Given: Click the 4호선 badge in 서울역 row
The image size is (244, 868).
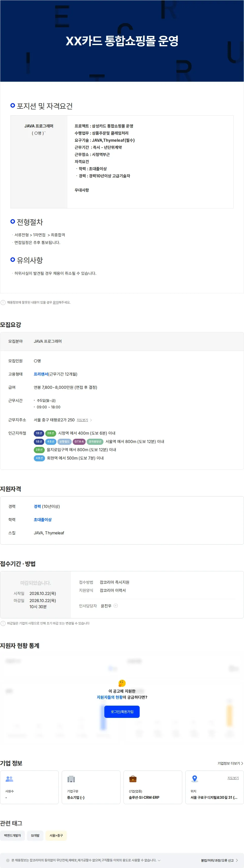Looking at the screenshot, I should (51, 442).
